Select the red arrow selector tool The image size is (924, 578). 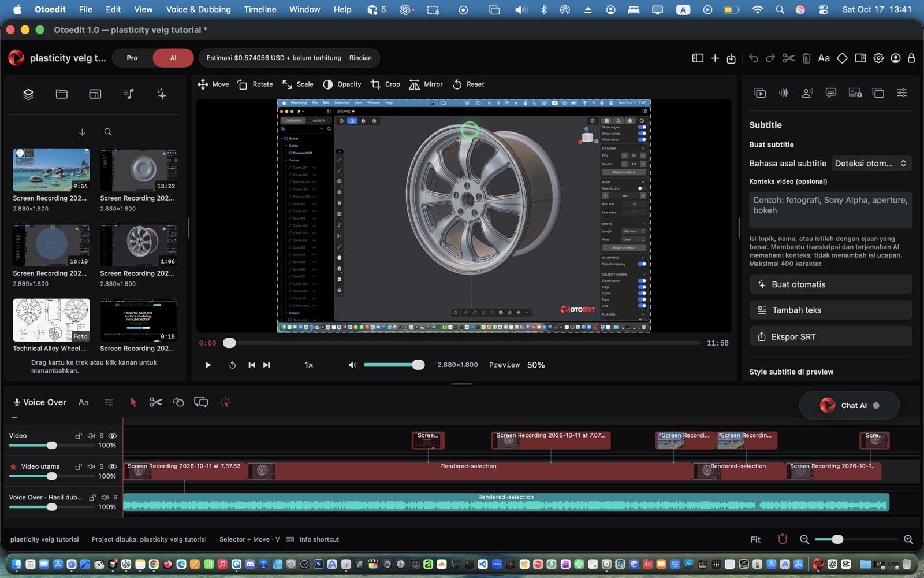pos(133,402)
